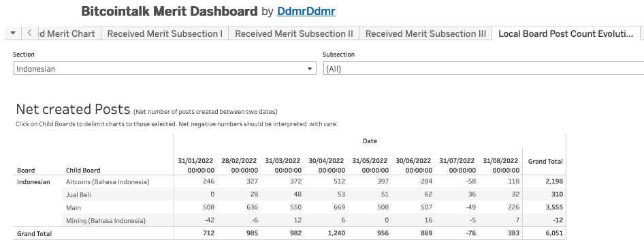Click the 30/04/2022 date column header

(327, 166)
